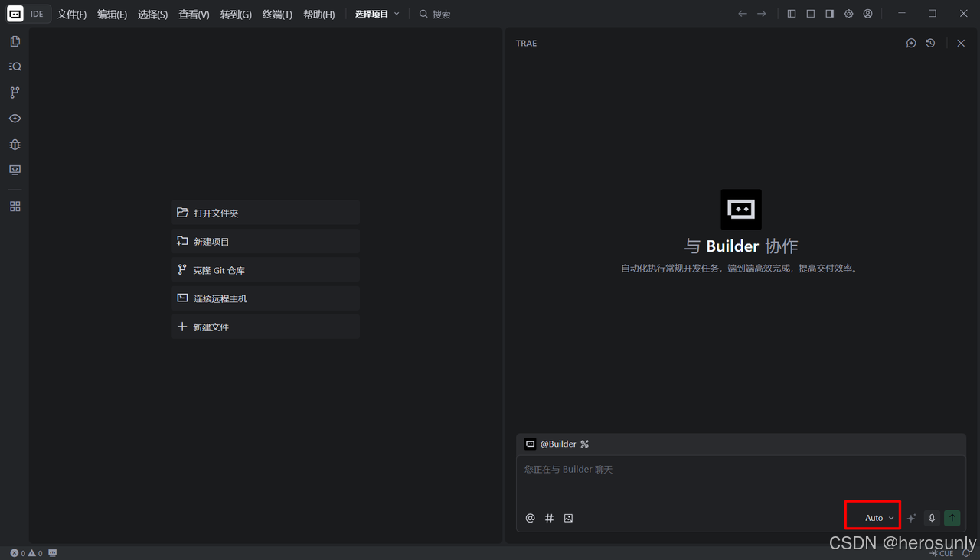Click the TRAE panel title text
This screenshot has height=560, width=980.
point(526,44)
